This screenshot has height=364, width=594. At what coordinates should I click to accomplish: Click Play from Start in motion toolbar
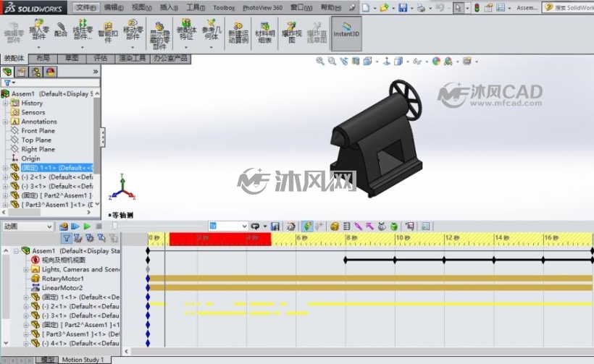coord(75,227)
